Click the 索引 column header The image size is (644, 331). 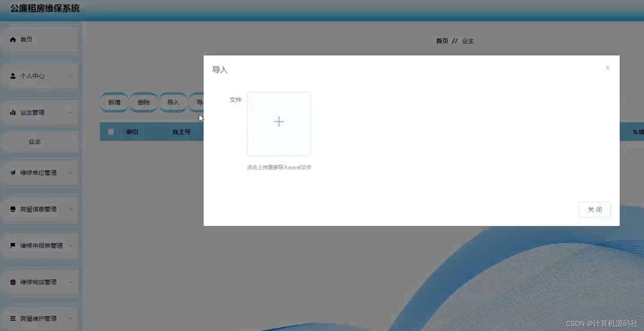[x=132, y=132]
